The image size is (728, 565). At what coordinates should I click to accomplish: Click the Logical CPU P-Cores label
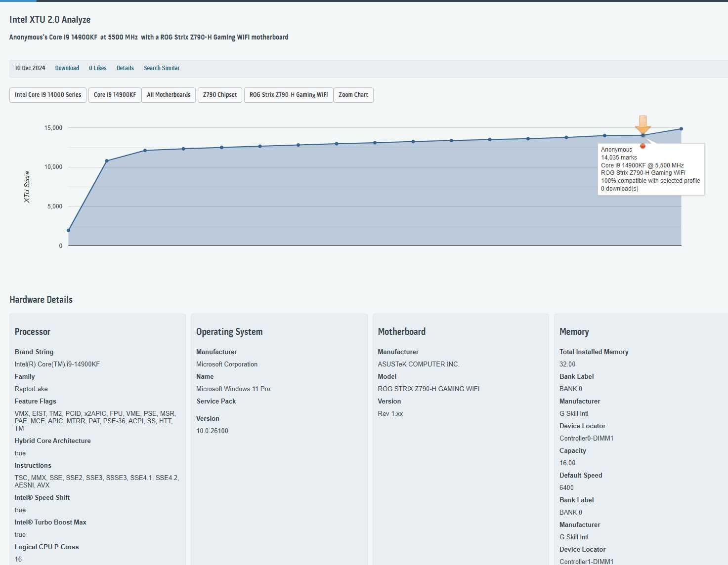[46, 547]
